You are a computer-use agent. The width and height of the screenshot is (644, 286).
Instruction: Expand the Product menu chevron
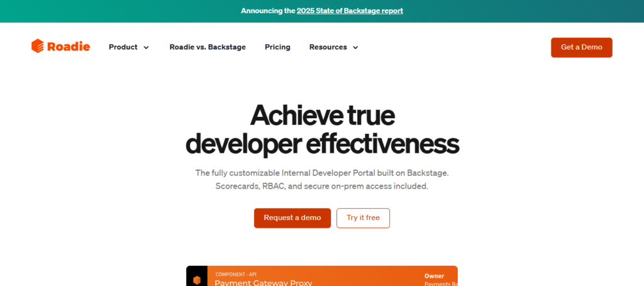[x=146, y=47]
